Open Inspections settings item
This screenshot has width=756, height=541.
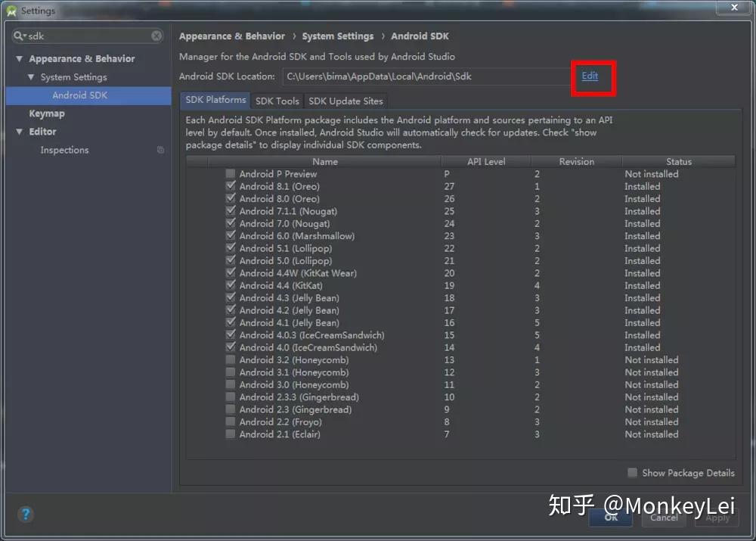[x=64, y=150]
